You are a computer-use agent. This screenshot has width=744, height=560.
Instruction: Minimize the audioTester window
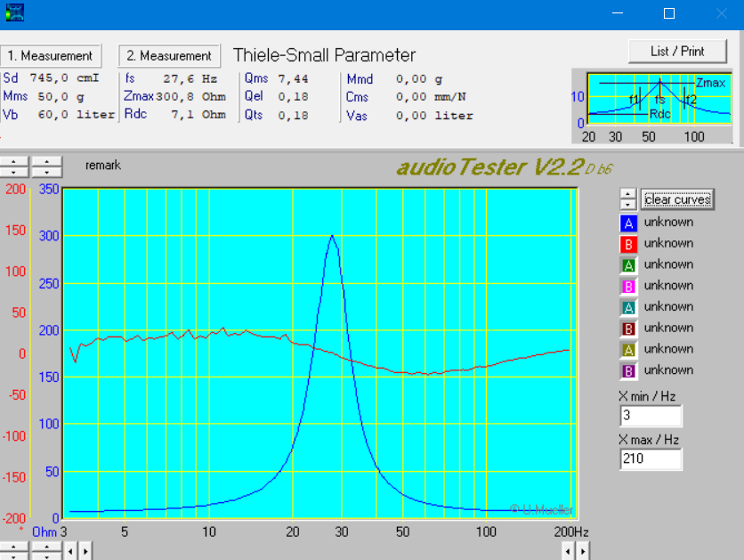point(618,13)
